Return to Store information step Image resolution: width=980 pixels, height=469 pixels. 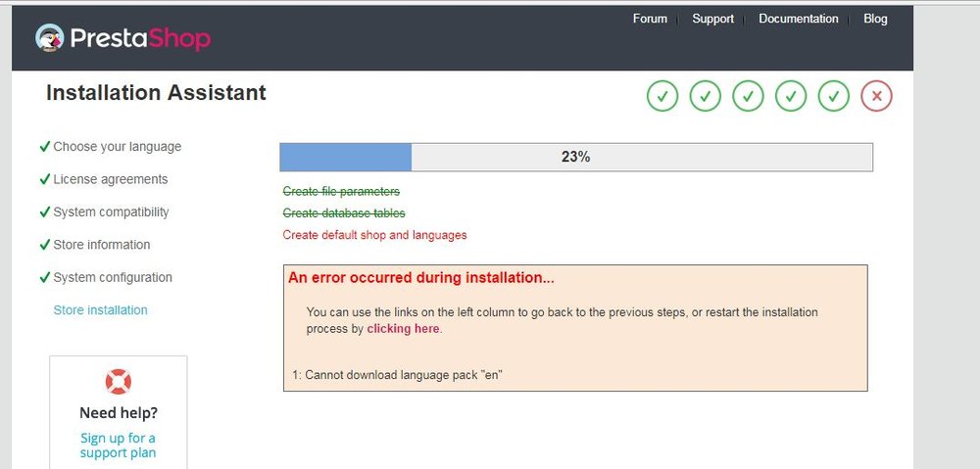click(101, 245)
